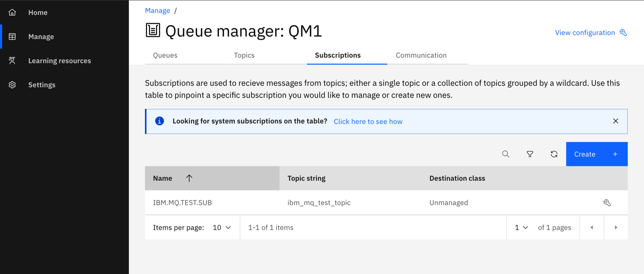This screenshot has height=274, width=644.
Task: Go to the next page arrow
Action: coord(616,228)
